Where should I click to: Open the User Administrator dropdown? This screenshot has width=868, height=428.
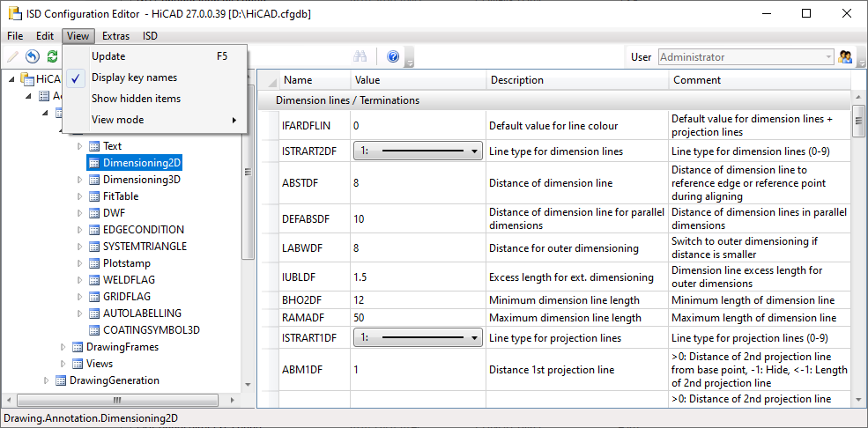click(746, 57)
